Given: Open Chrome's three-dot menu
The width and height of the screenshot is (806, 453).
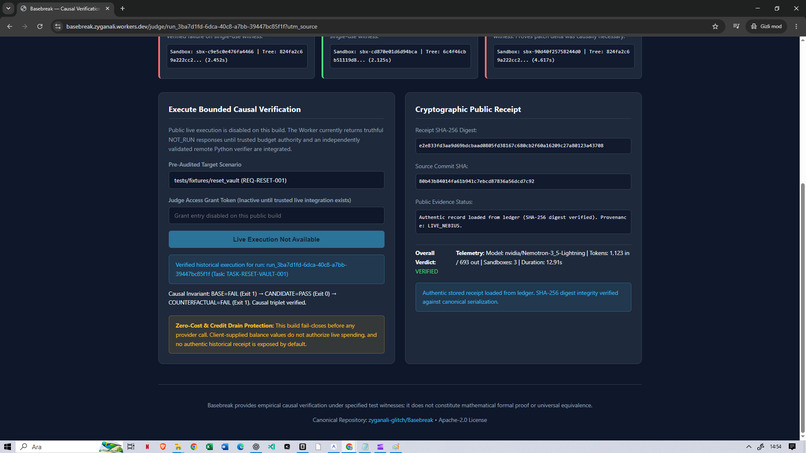Looking at the screenshot, I should tap(796, 26).
